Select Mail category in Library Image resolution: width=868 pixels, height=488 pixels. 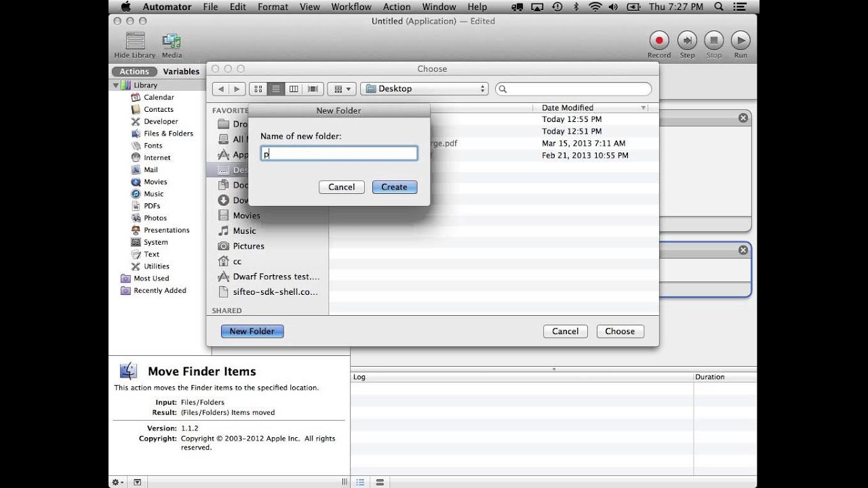click(151, 169)
